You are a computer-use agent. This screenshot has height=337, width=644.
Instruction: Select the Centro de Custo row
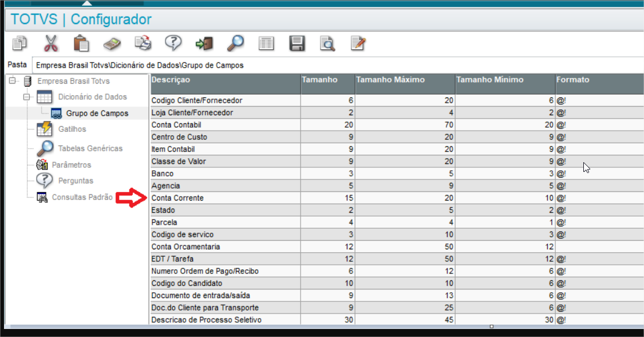(x=397, y=137)
